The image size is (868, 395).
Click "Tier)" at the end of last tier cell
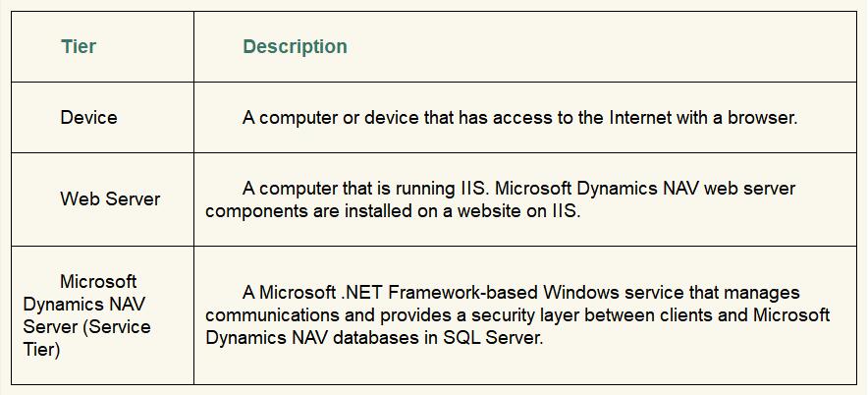coord(41,349)
